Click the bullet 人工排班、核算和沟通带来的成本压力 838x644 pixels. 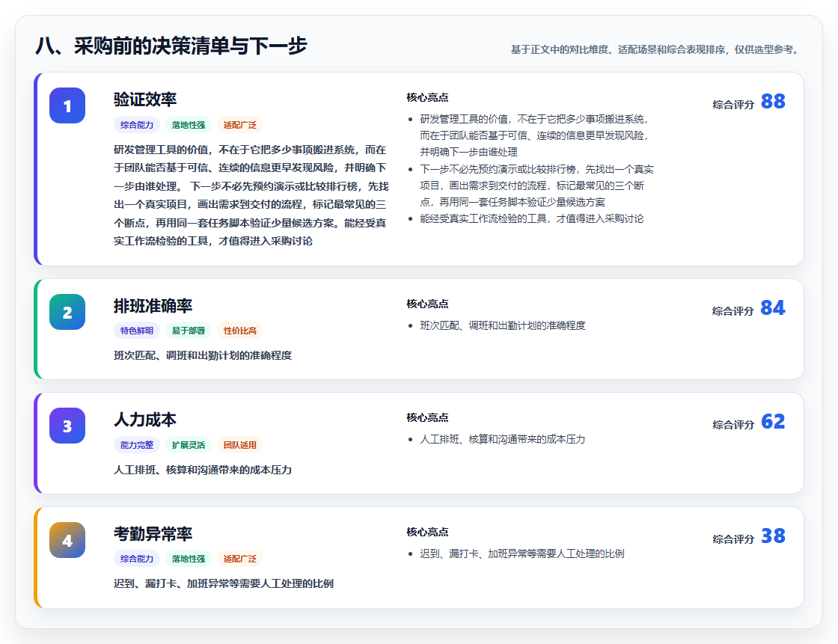point(502,439)
